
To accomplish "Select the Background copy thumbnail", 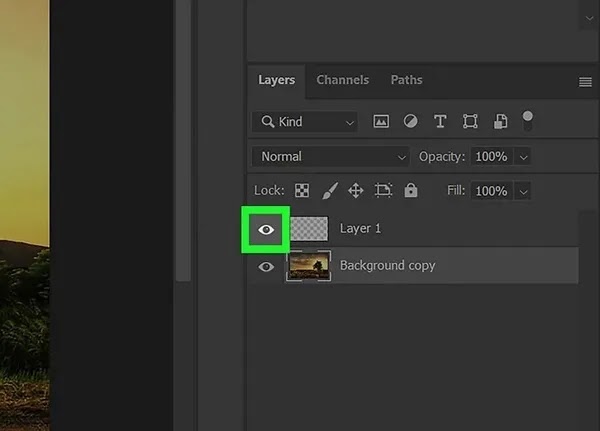I will [x=308, y=266].
